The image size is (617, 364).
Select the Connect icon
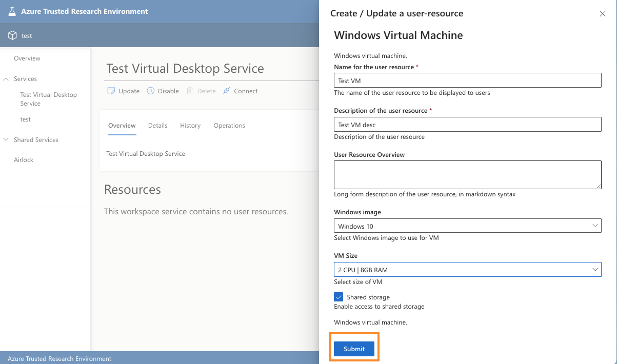coord(226,91)
